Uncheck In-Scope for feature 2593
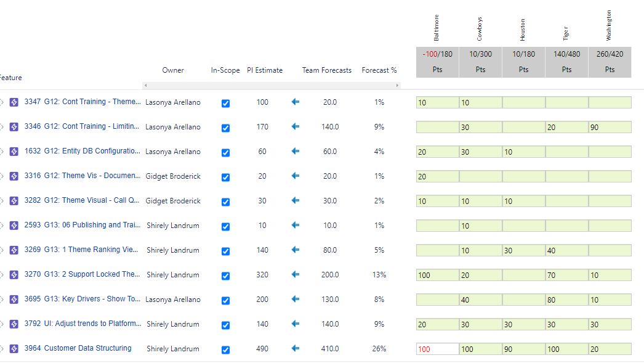644x363 pixels. coord(225,227)
